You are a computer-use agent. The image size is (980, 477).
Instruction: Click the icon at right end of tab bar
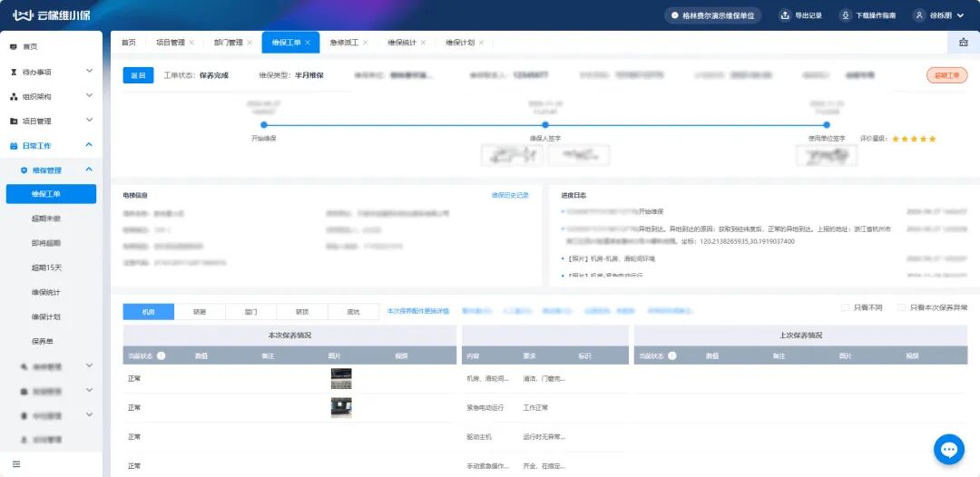coord(963,43)
